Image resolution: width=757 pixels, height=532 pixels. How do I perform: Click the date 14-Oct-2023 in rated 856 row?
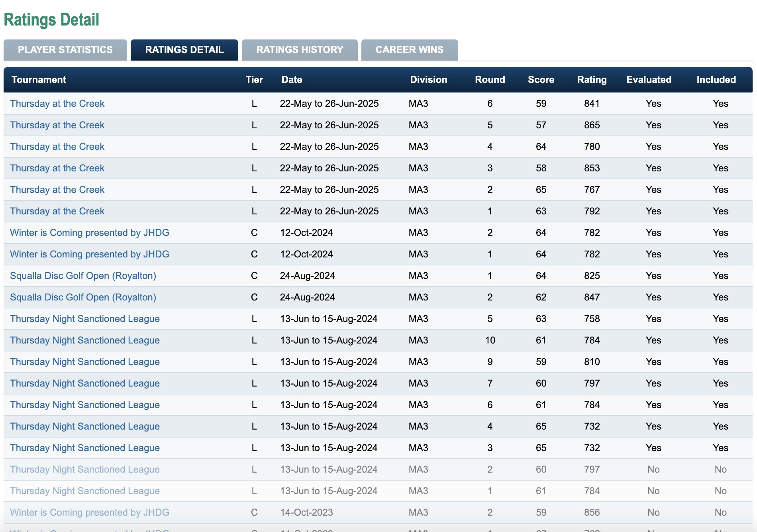coord(306,512)
